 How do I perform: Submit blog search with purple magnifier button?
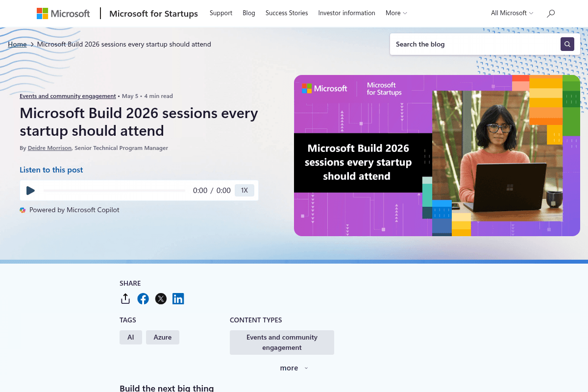tap(567, 44)
